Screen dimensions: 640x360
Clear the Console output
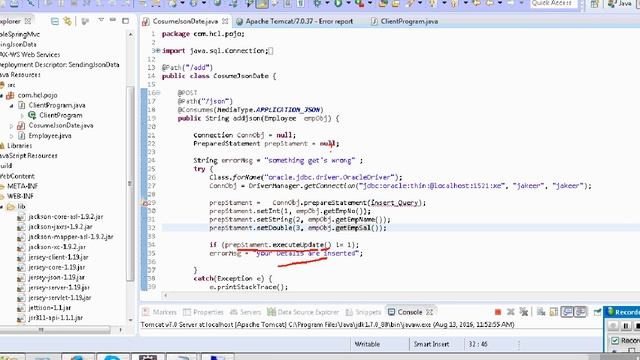point(541,312)
